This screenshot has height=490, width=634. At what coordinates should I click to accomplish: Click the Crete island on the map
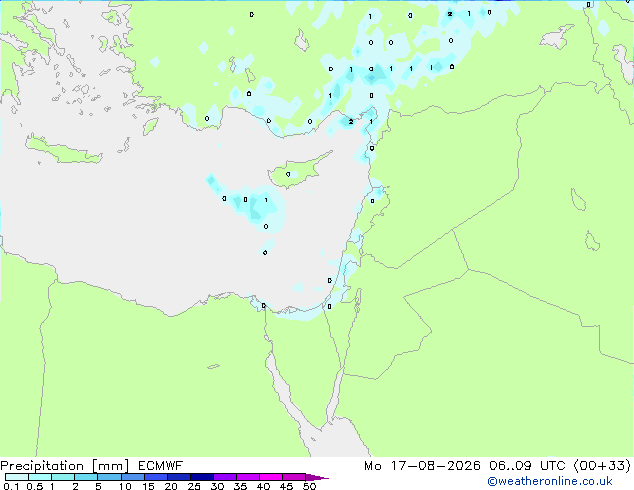tap(63, 150)
